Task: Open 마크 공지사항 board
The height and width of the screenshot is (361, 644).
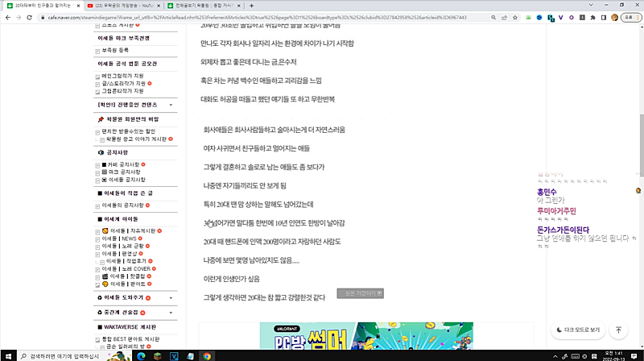Action: (125, 172)
